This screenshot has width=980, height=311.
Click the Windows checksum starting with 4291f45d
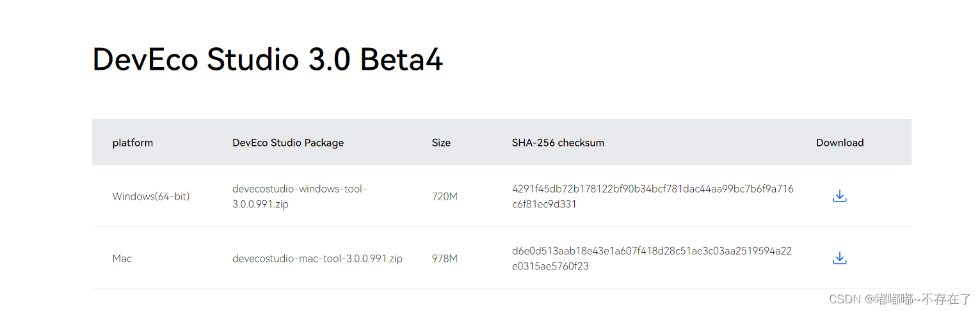652,196
